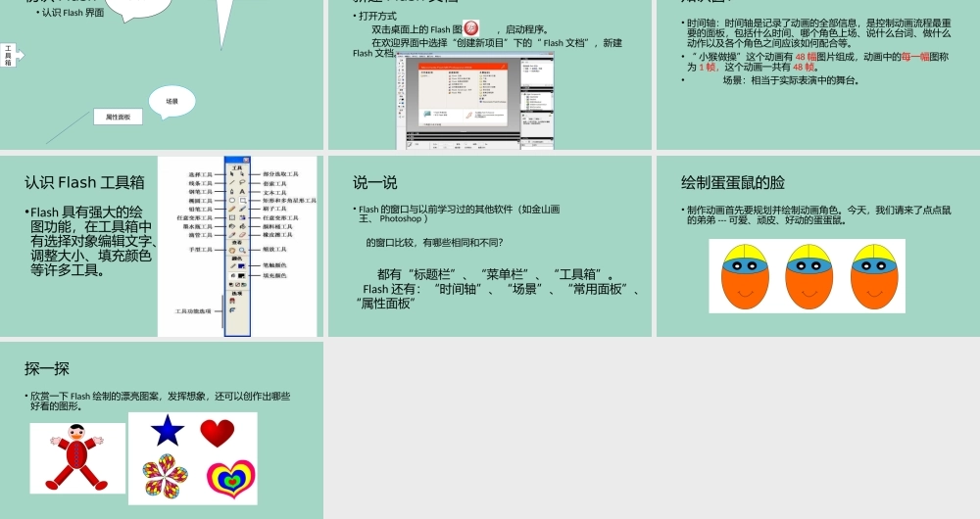The width and height of the screenshot is (980, 519).
Task: Open the '说一说' slide thumbnail
Action: [x=490, y=246]
